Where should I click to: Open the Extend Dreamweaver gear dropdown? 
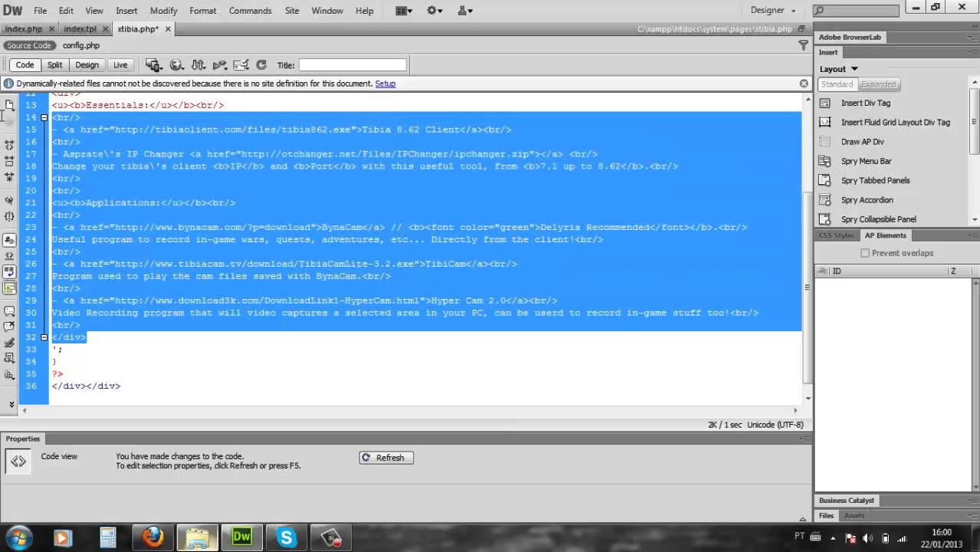pyautogui.click(x=435, y=11)
